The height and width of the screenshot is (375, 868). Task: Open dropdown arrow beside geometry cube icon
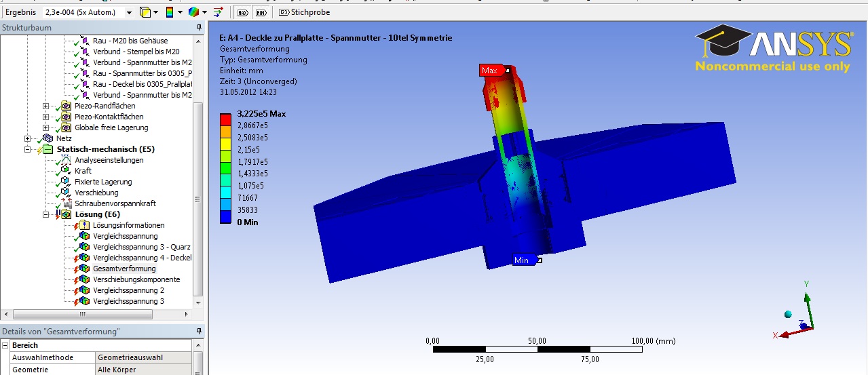click(155, 12)
